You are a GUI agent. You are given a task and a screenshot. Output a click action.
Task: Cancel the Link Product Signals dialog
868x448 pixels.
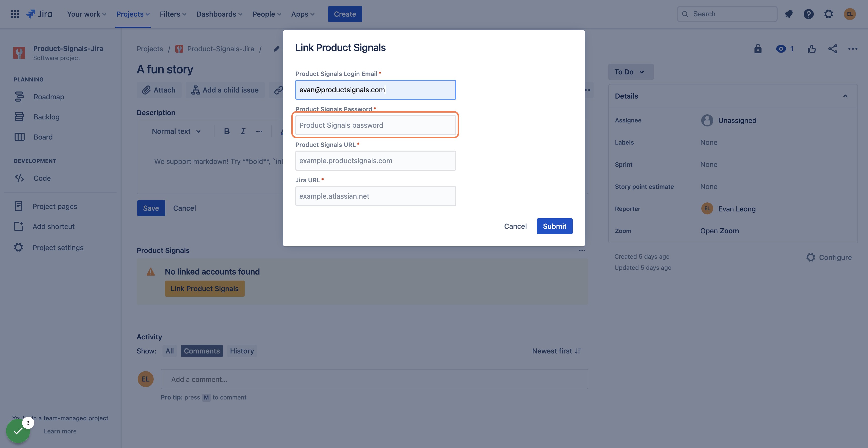515,226
